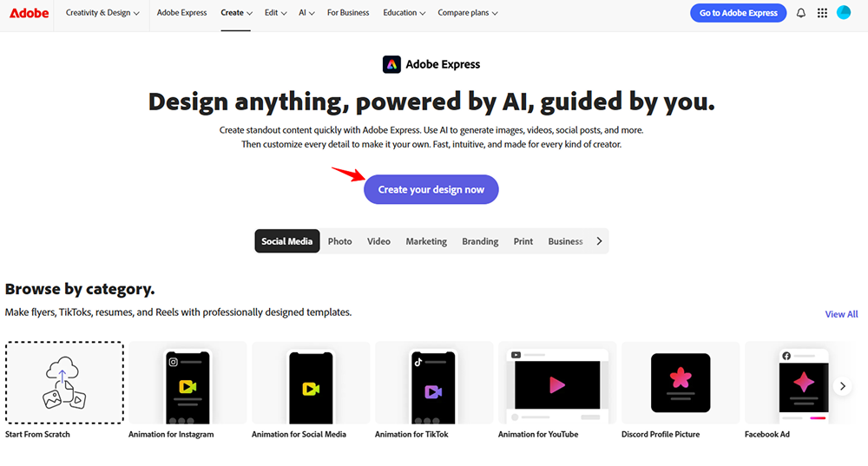This screenshot has width=868, height=466.
Task: Open Discord Profile Picture template
Action: 681,383
